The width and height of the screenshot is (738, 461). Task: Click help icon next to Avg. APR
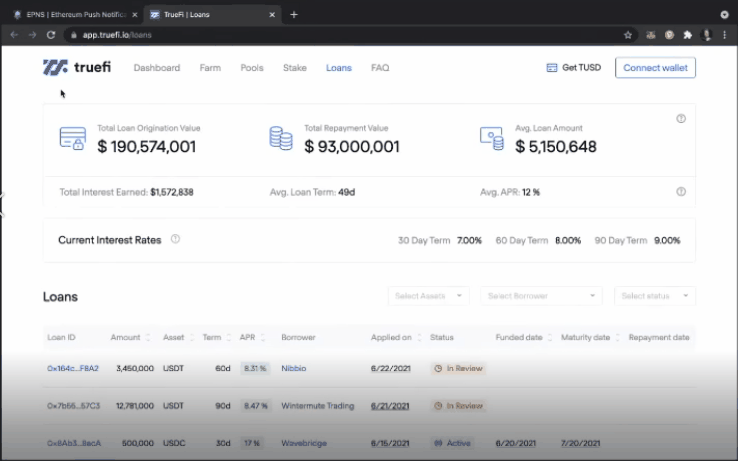681,192
